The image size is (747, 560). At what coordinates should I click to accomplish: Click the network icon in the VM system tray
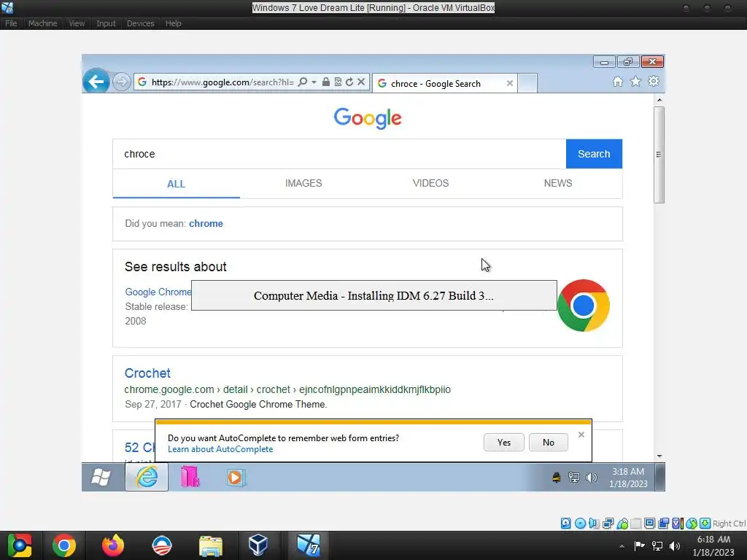574,477
